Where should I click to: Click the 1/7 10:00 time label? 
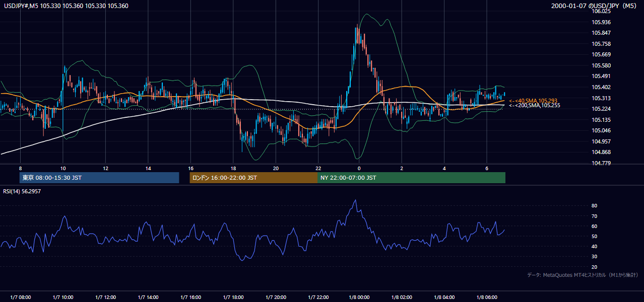click(62, 297)
